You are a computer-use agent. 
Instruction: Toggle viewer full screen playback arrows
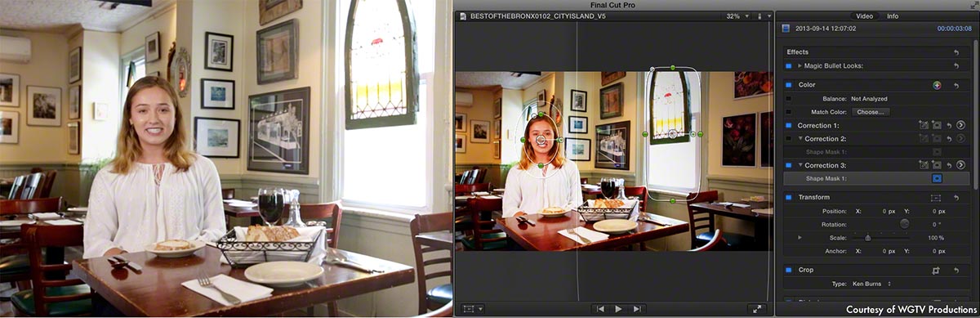[x=756, y=309]
